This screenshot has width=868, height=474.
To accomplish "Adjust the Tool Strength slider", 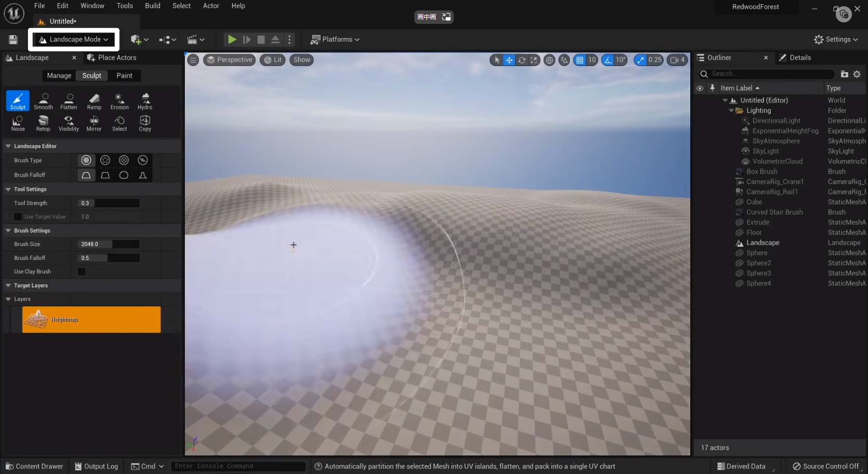I will (109, 203).
